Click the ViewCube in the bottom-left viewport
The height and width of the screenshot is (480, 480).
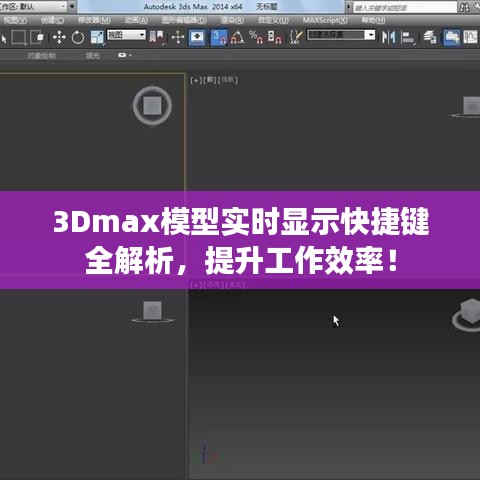click(x=152, y=311)
